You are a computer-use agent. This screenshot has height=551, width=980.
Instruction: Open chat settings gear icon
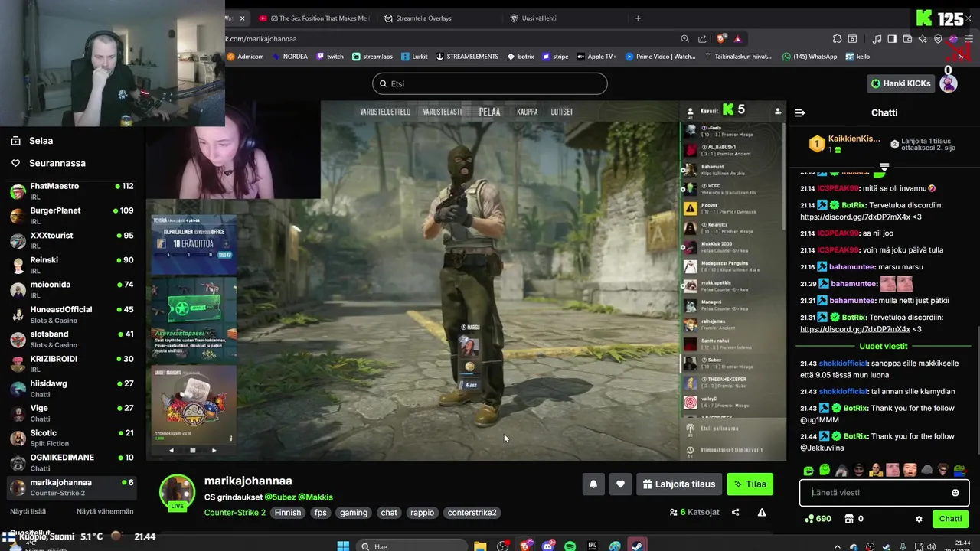(919, 519)
